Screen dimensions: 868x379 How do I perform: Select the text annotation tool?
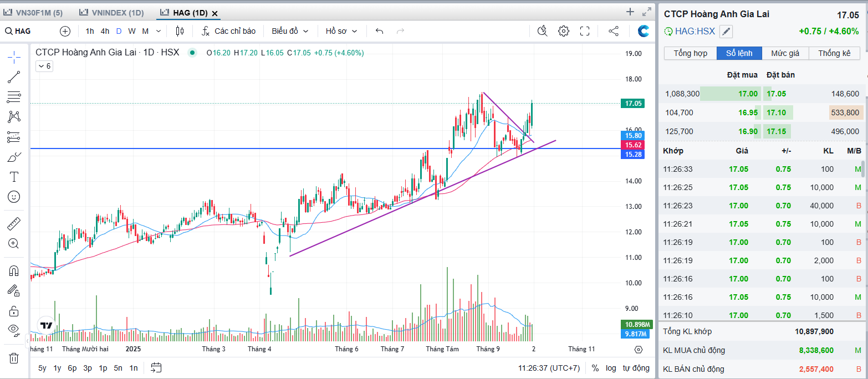click(x=14, y=177)
